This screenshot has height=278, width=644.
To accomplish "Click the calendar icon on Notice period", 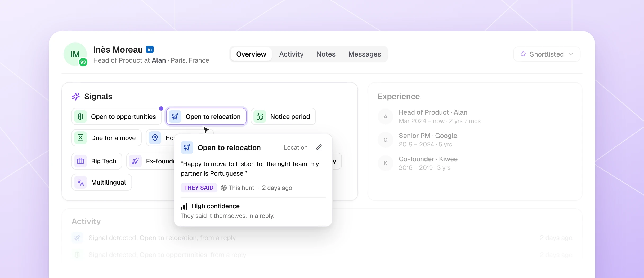I will (260, 116).
